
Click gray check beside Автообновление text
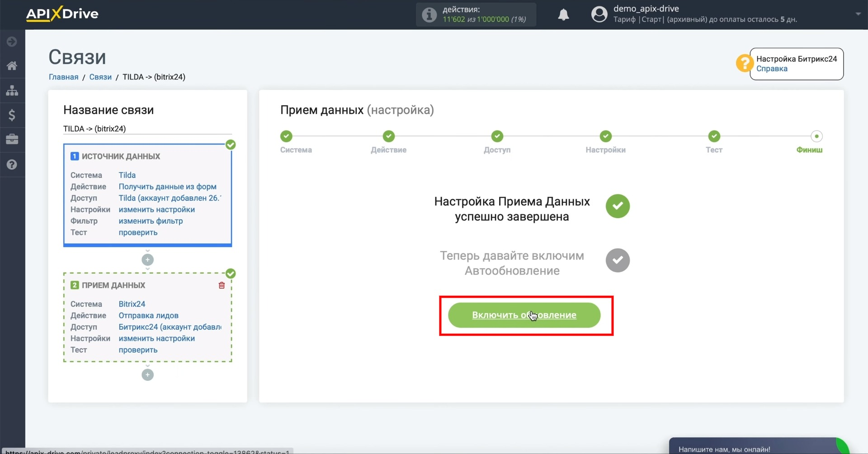click(x=618, y=260)
